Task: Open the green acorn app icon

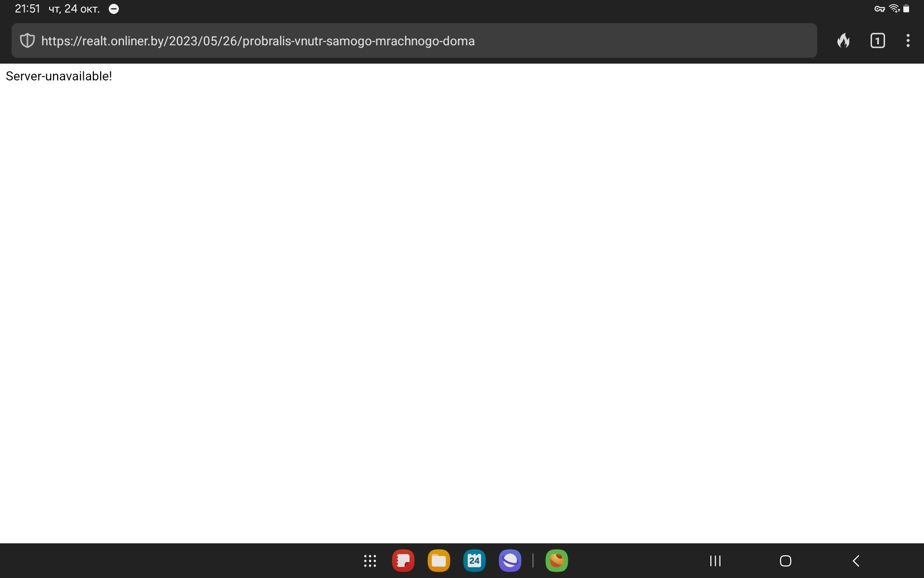Action: click(556, 561)
